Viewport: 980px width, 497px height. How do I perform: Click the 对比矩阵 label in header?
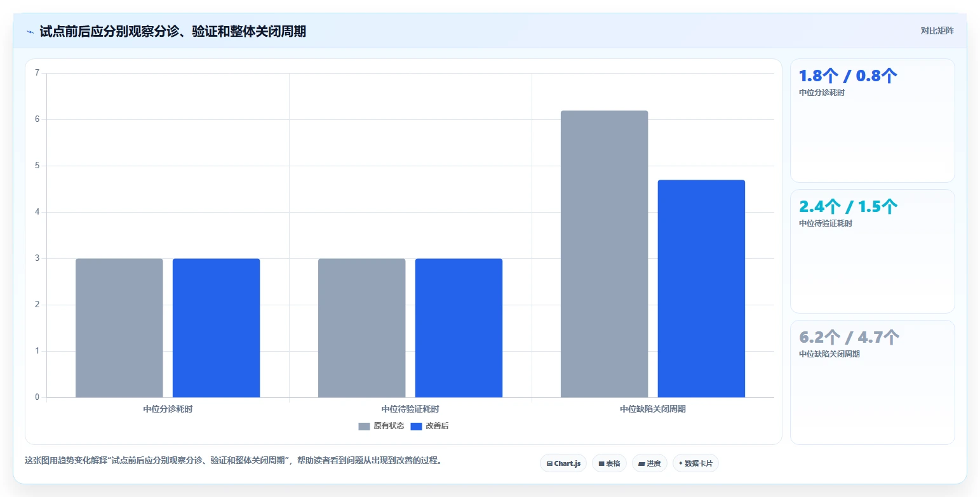[x=937, y=30]
